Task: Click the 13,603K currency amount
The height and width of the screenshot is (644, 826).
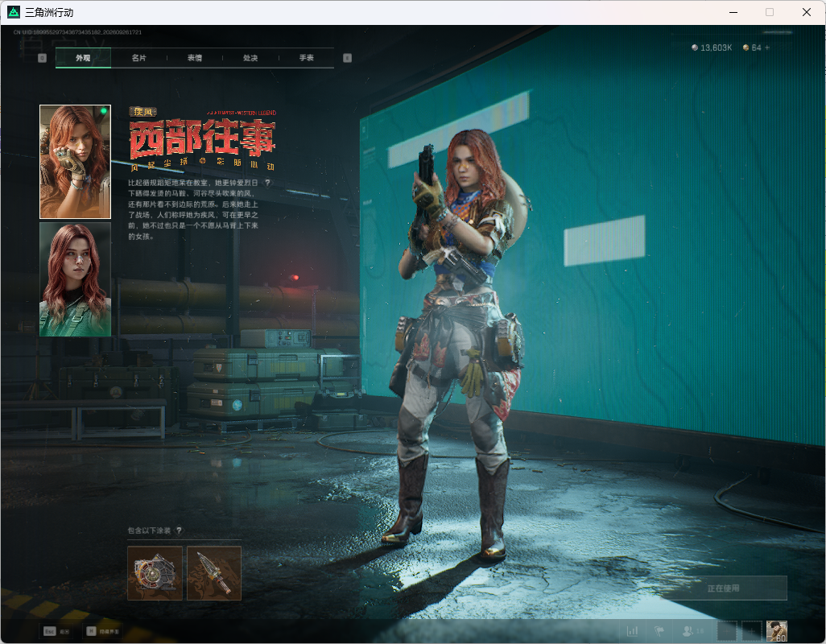Action: pyautogui.click(x=717, y=48)
